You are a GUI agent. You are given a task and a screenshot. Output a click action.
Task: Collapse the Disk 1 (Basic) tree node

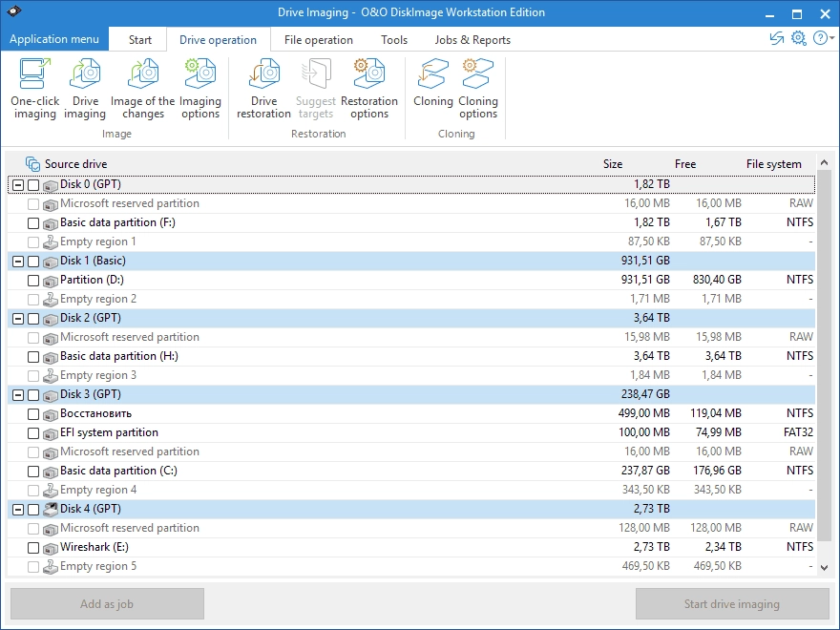[18, 262]
